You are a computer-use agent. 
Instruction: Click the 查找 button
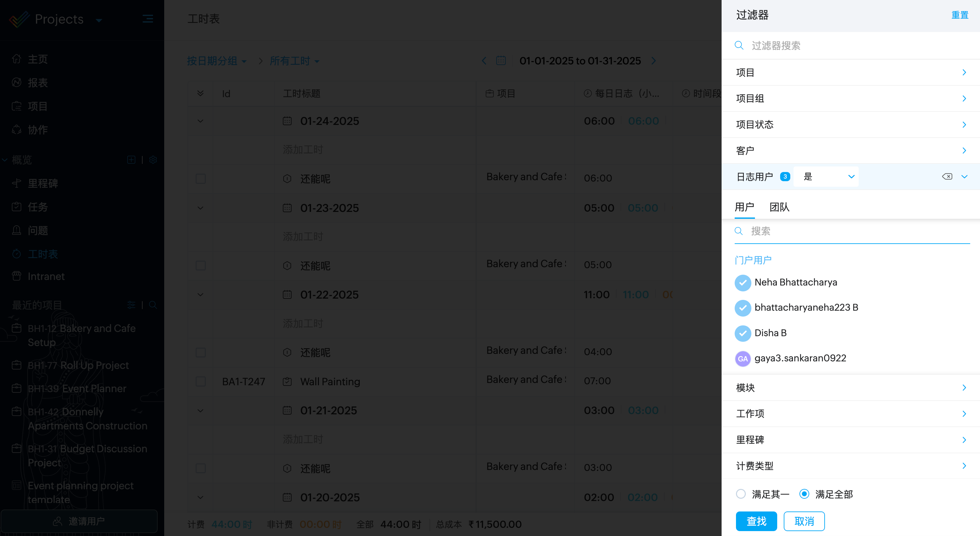[756, 521]
